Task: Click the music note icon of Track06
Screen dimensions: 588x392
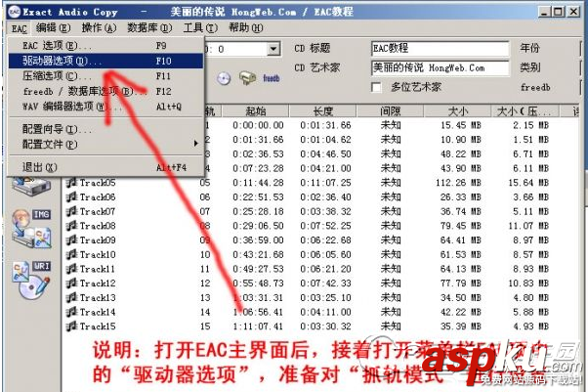Action: pos(71,197)
